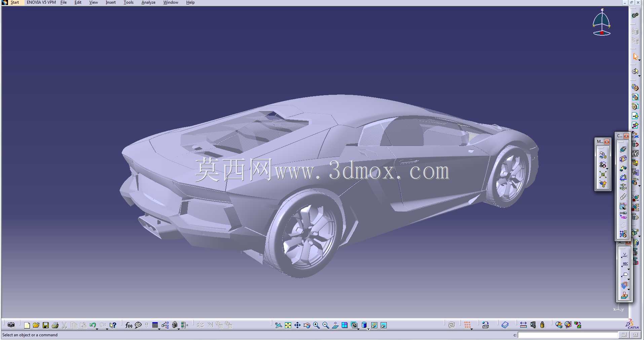This screenshot has height=340, width=644.
Task: Click the Weld Feature icon in A... toolbar
Action: point(624,255)
